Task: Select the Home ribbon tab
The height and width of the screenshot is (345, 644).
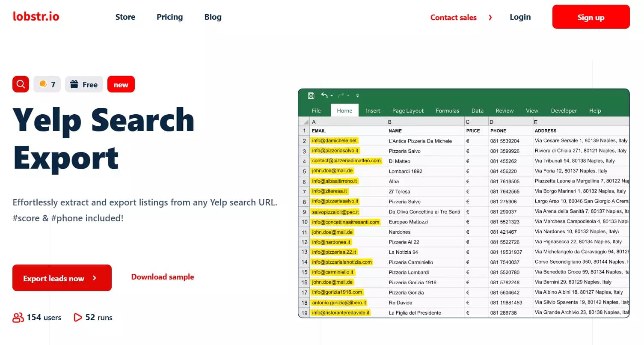Action: pos(344,110)
